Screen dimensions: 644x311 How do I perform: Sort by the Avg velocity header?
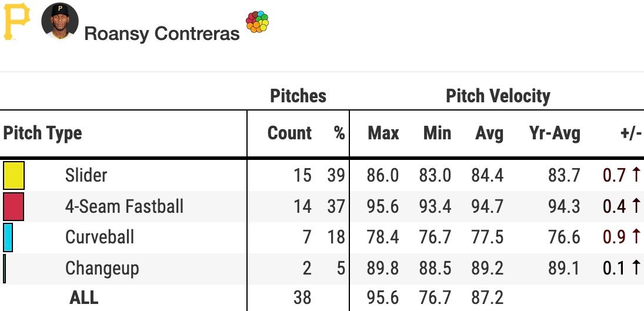489,133
